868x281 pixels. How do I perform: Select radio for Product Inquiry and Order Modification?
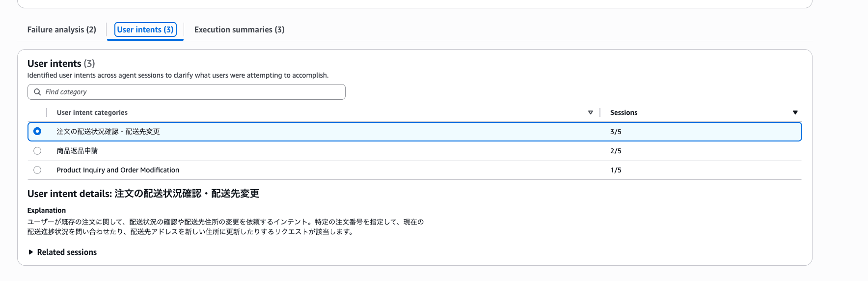point(37,170)
